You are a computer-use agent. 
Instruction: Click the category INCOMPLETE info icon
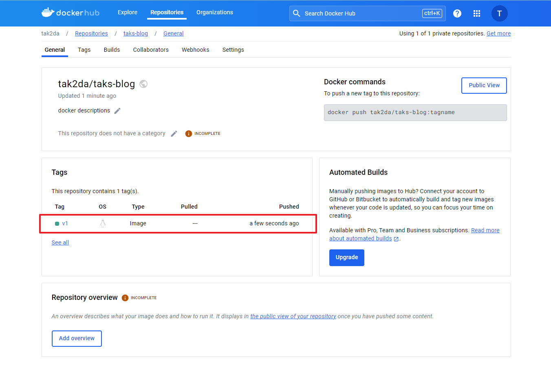coord(188,134)
